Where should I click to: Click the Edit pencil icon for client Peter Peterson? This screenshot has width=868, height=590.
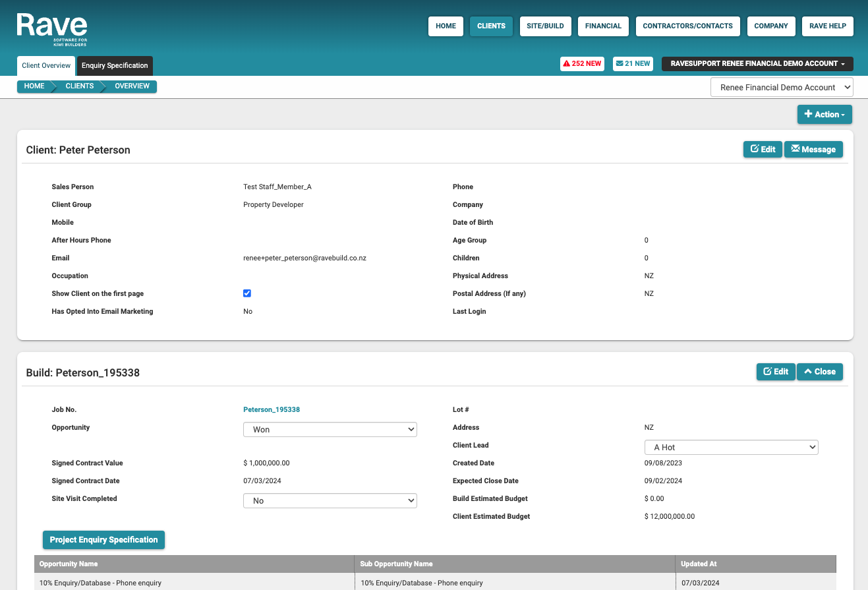tap(755, 149)
